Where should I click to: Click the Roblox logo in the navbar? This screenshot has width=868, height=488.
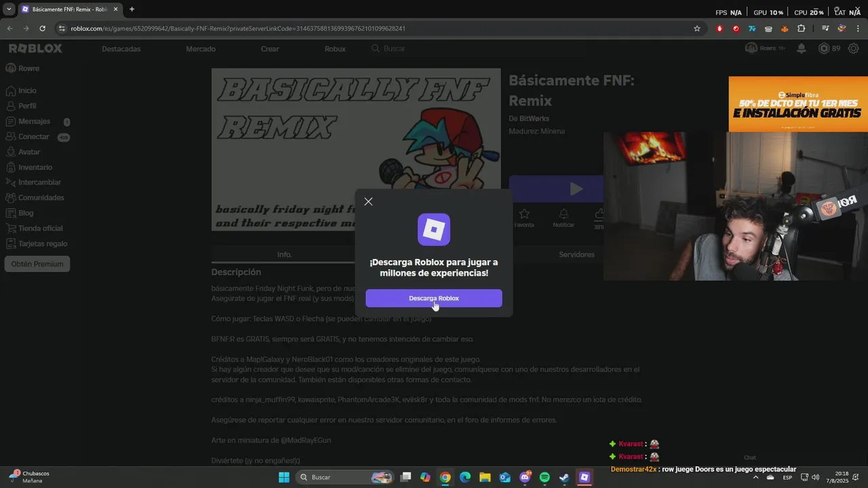point(35,49)
